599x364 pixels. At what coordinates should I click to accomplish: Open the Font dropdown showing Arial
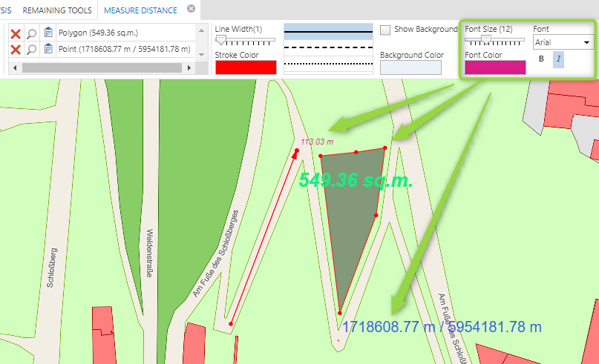[x=563, y=43]
